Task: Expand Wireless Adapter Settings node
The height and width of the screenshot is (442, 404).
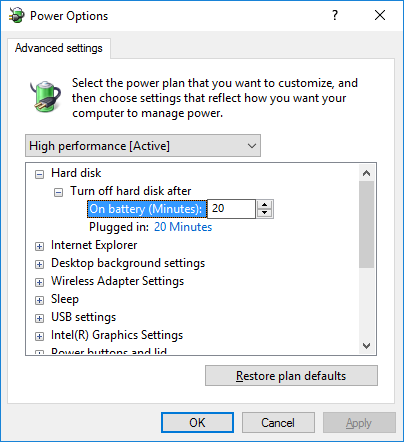Action: click(x=39, y=282)
